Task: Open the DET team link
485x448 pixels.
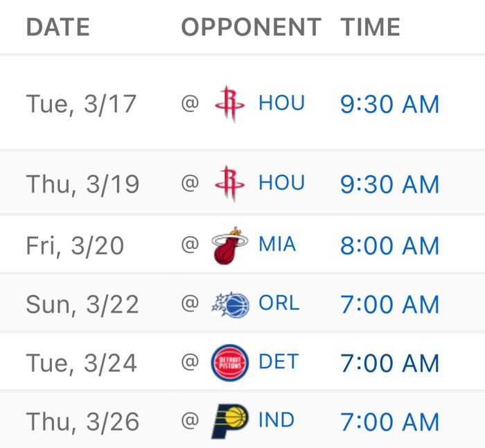Action: pos(279,361)
